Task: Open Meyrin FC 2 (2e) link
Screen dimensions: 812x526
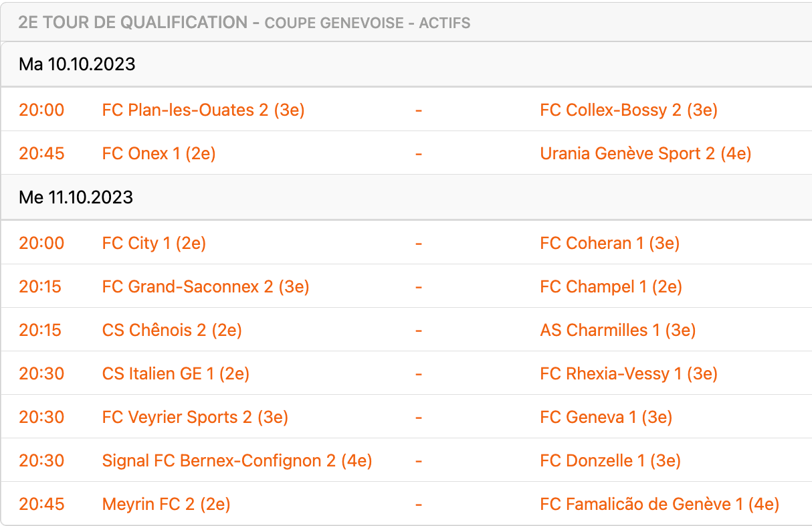Action: [x=166, y=504]
